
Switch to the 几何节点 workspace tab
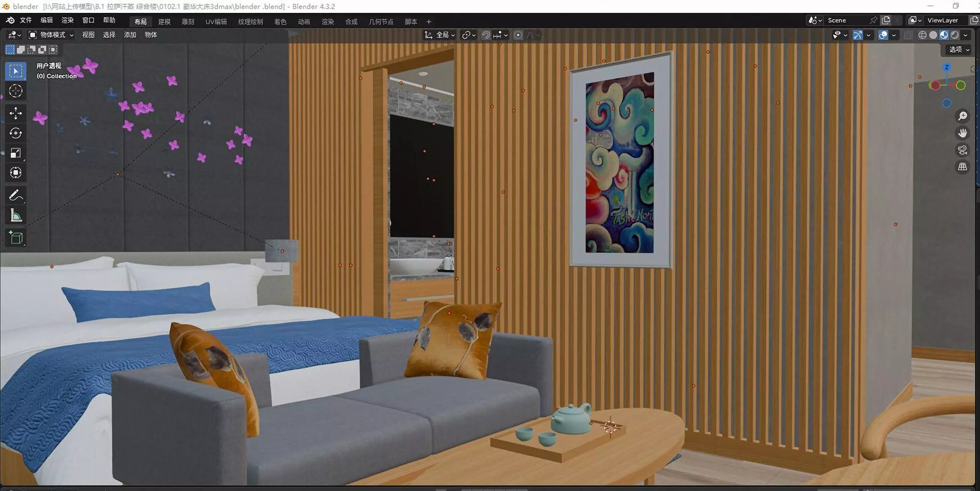[x=381, y=22]
